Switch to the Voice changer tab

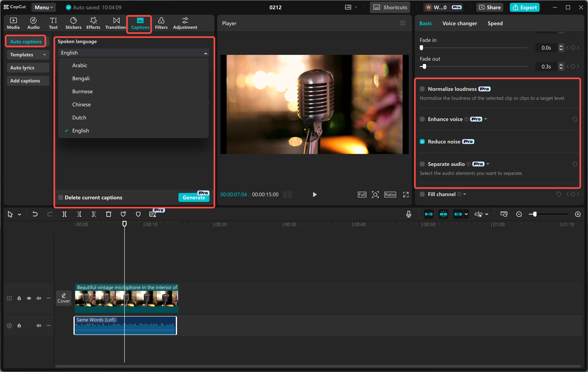(x=459, y=23)
